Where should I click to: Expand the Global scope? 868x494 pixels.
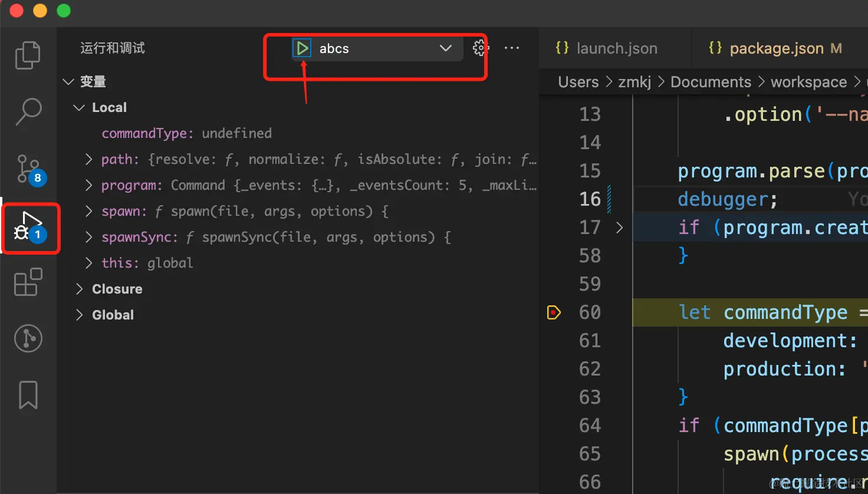click(79, 315)
